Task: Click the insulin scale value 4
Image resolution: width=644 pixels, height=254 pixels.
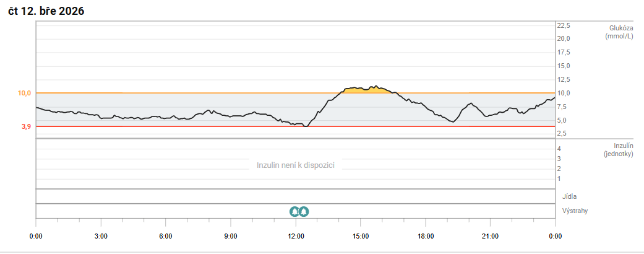Action: point(559,149)
